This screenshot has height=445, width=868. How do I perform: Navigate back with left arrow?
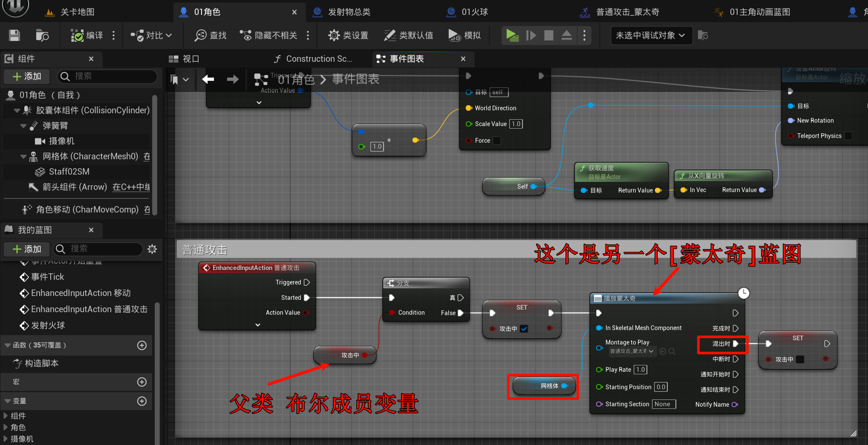pyautogui.click(x=208, y=79)
